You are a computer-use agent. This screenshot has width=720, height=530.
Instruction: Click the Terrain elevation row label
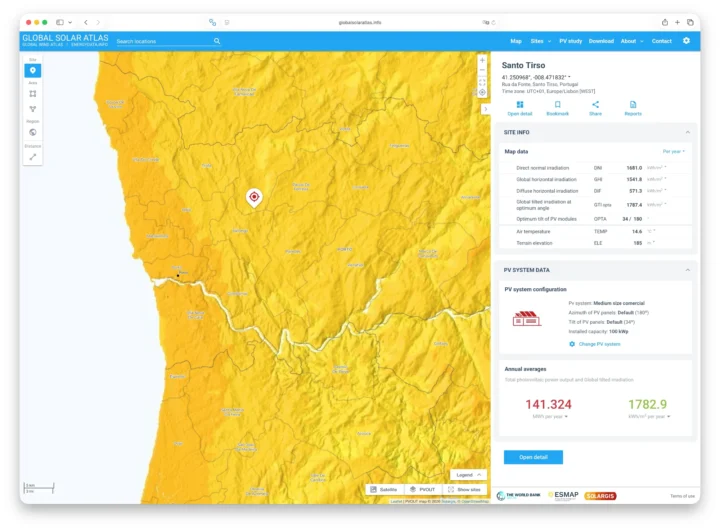tap(534, 243)
